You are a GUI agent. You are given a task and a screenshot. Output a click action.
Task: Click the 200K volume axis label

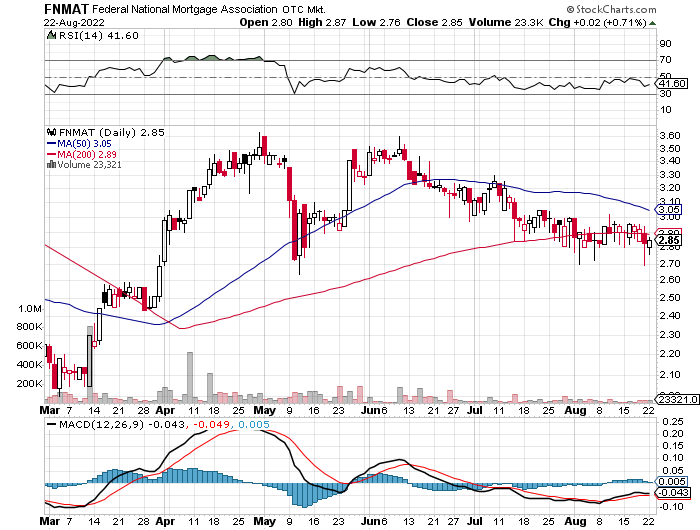tap(29, 383)
